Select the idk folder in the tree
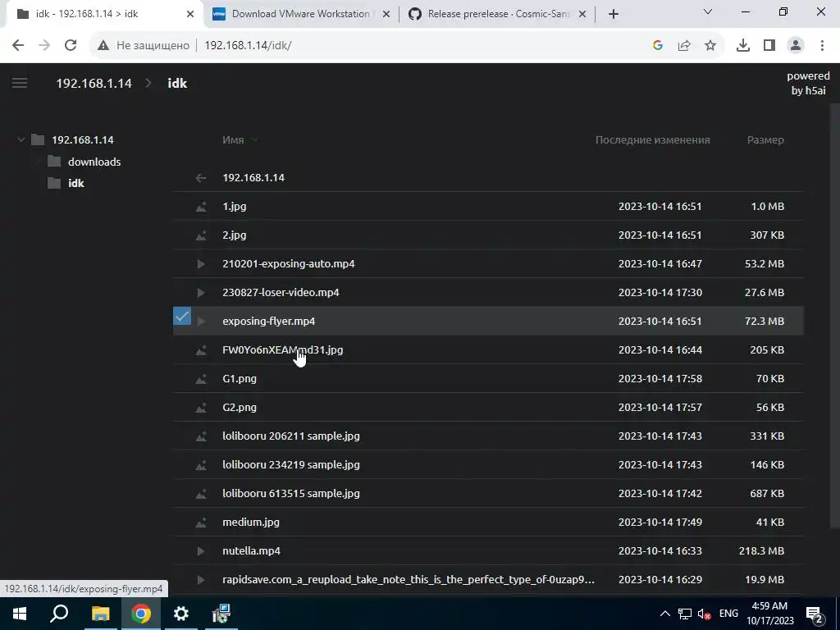Screen dimensions: 840x630 (x=76, y=183)
